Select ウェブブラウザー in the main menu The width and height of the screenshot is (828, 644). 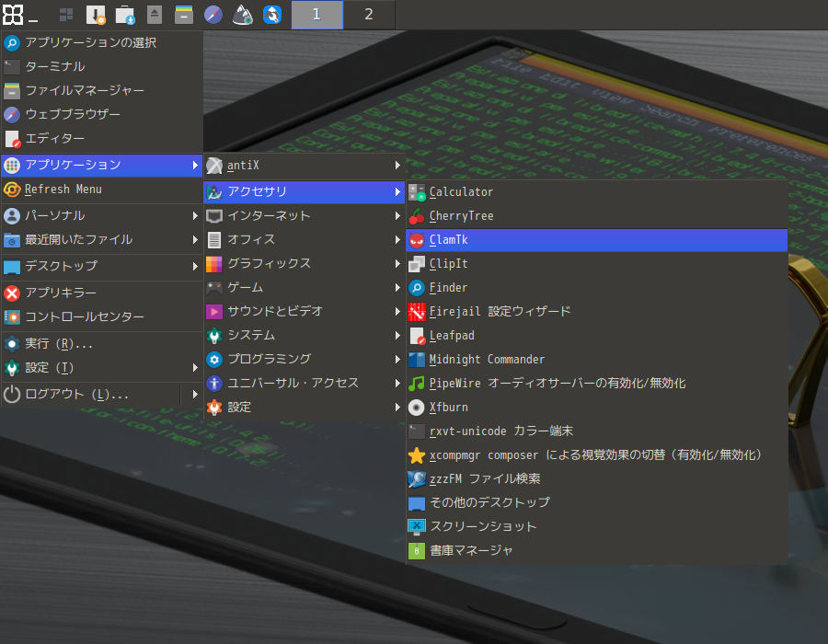tap(102, 115)
